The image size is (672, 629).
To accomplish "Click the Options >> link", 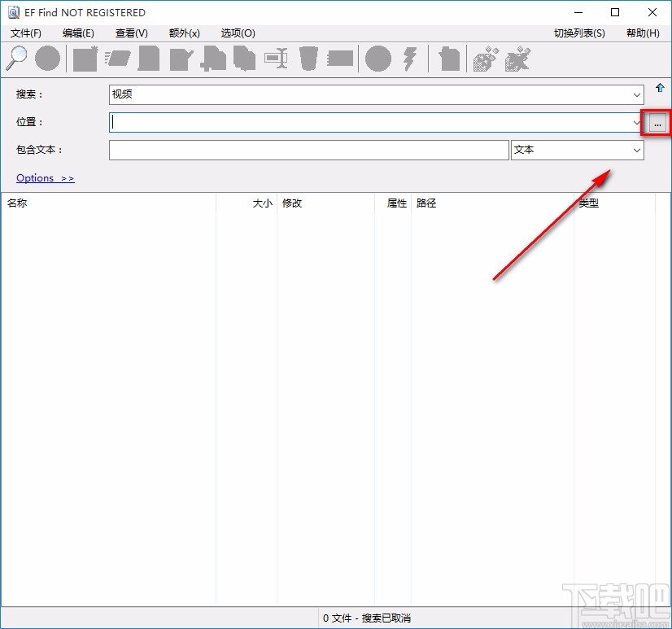I will point(45,178).
